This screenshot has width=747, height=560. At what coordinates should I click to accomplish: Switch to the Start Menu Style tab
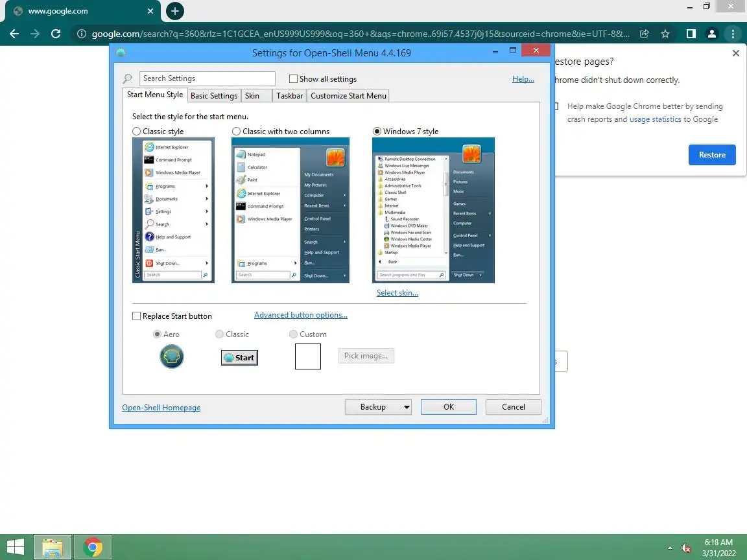[x=155, y=94]
